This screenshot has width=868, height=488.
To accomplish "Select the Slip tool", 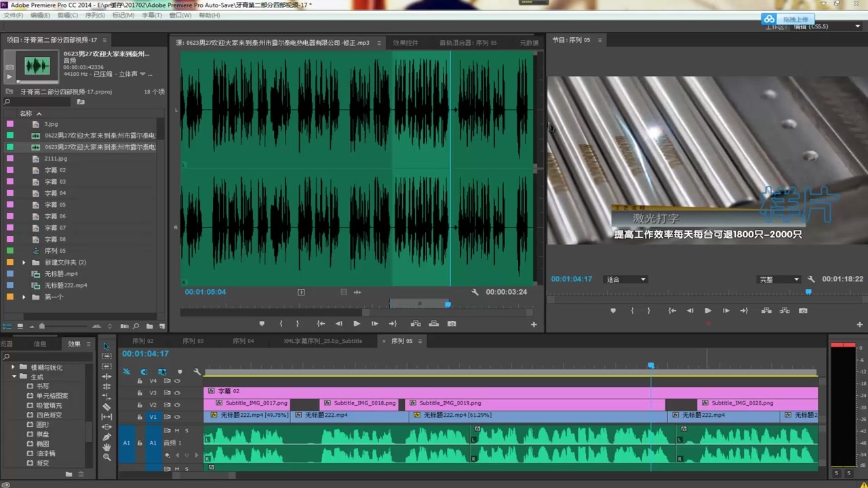I will coord(106,417).
